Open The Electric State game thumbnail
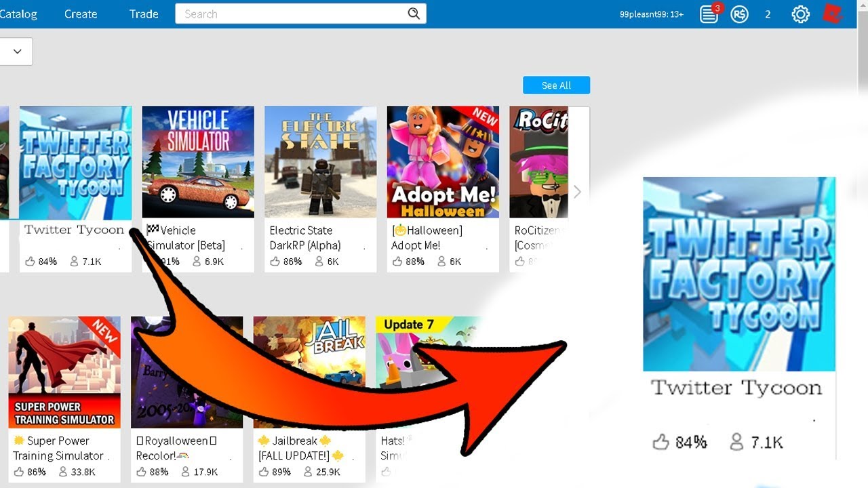 [321, 162]
